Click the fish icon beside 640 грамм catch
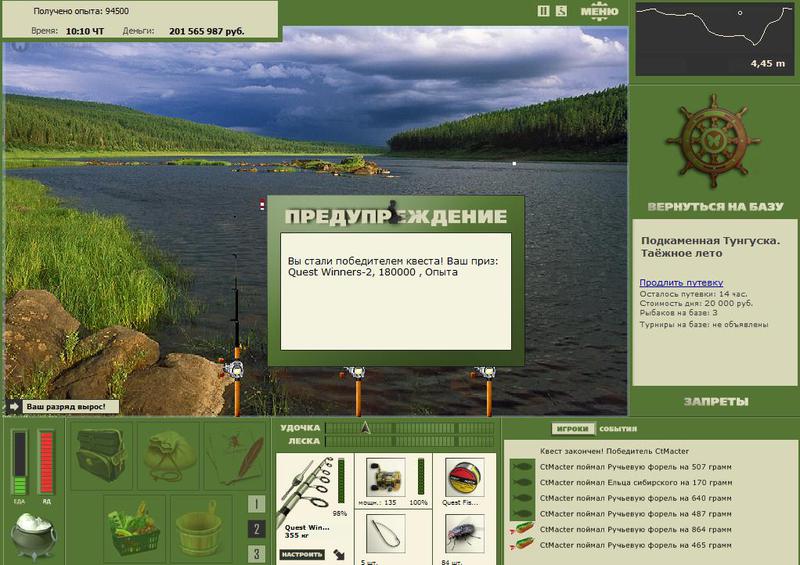 pyautogui.click(x=521, y=498)
